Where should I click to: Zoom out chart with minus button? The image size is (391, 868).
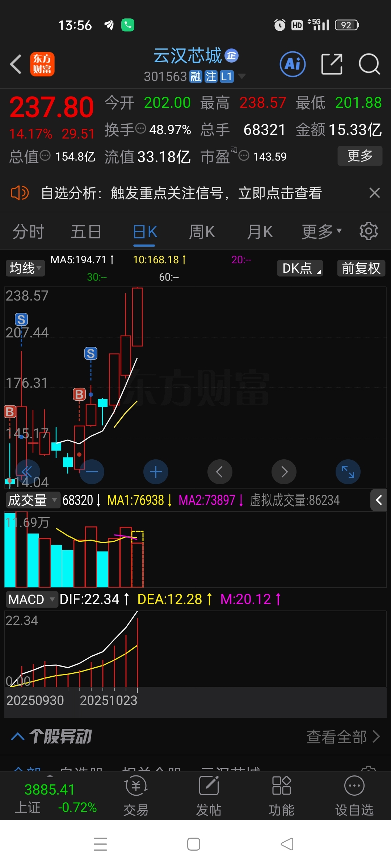click(x=92, y=472)
